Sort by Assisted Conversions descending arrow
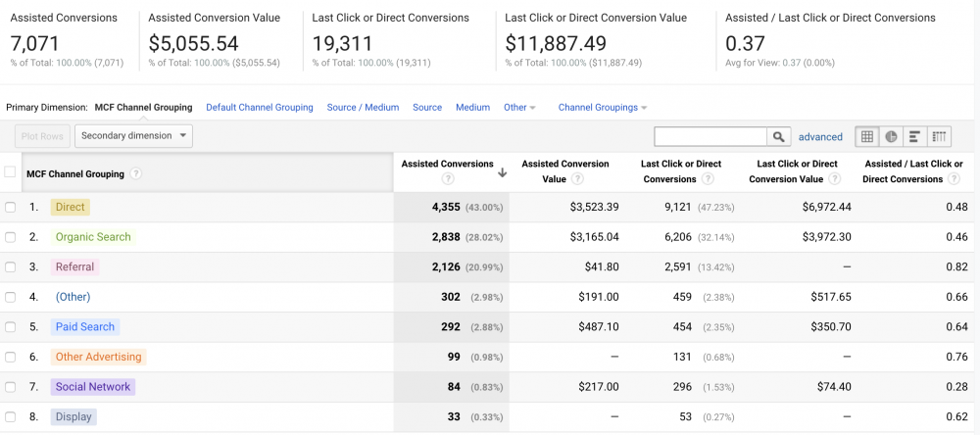 [503, 172]
